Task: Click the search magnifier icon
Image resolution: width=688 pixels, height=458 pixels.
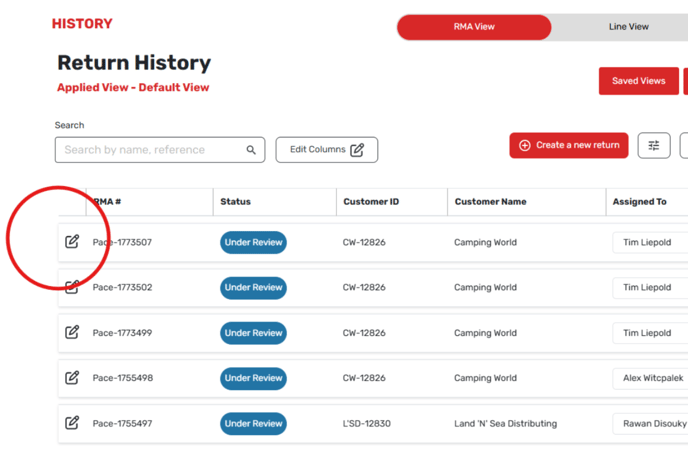Action: coord(251,150)
